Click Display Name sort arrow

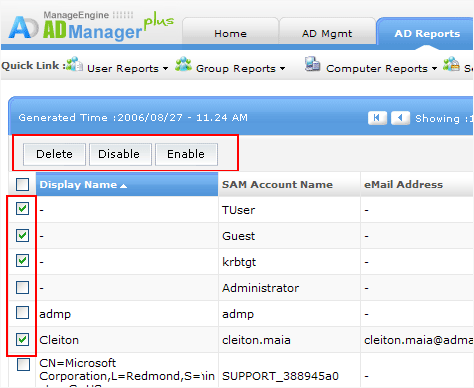(123, 186)
